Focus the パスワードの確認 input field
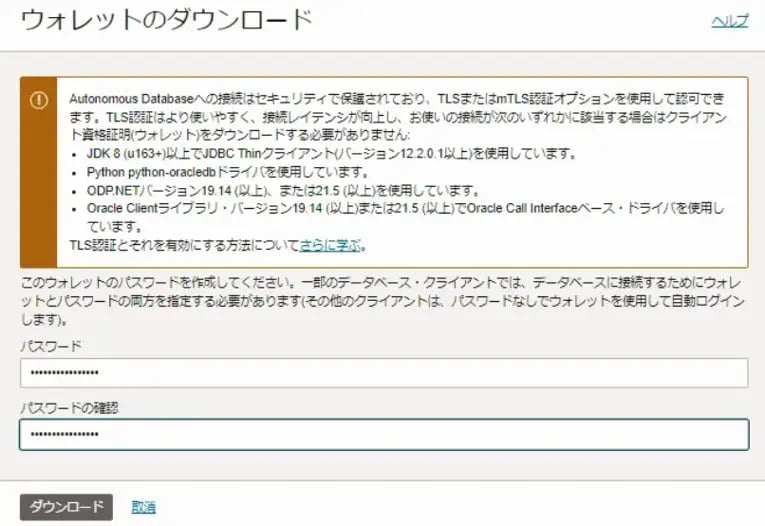 coord(384,435)
